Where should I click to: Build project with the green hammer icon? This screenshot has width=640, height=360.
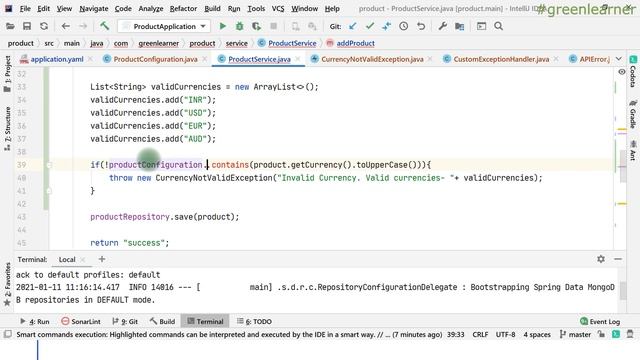(104, 26)
